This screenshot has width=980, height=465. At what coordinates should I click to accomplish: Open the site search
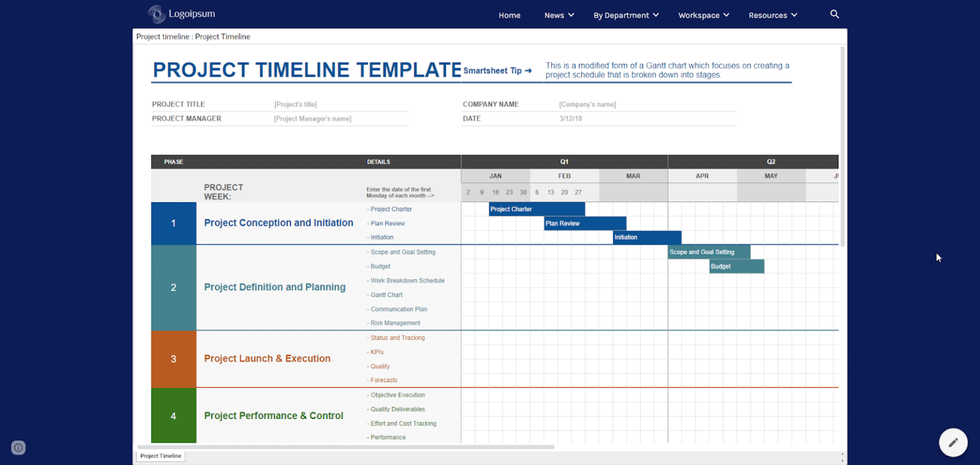(835, 14)
